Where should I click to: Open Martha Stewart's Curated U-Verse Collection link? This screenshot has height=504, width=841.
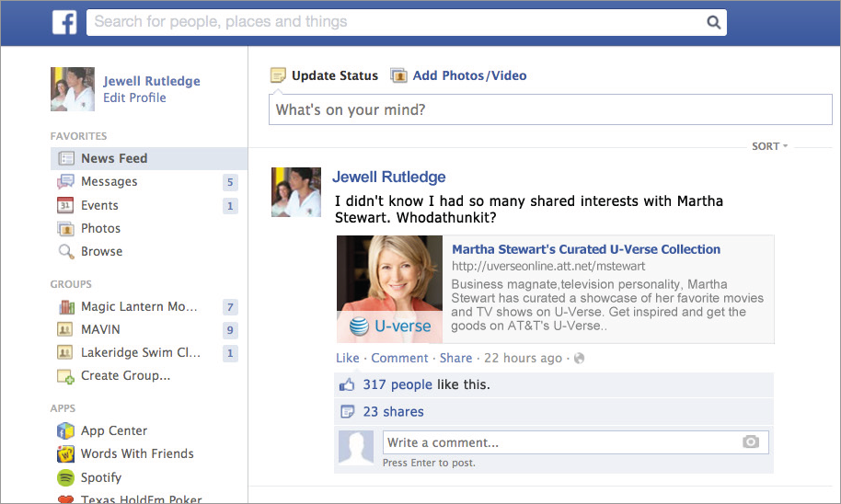[586, 249]
